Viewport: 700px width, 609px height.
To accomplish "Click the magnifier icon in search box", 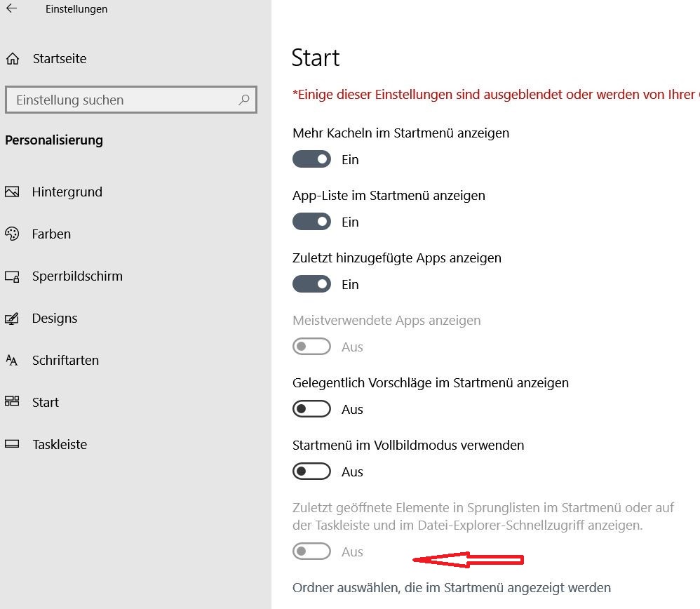I will tap(244, 100).
